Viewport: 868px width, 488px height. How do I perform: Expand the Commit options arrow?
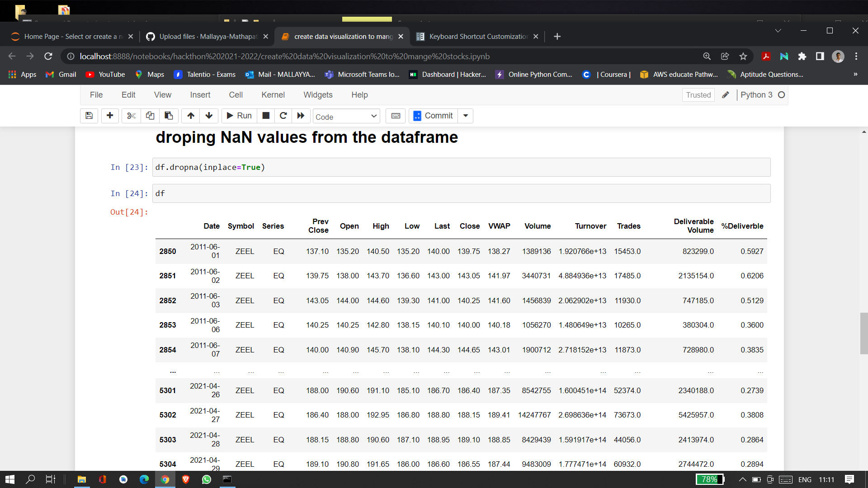[465, 116]
